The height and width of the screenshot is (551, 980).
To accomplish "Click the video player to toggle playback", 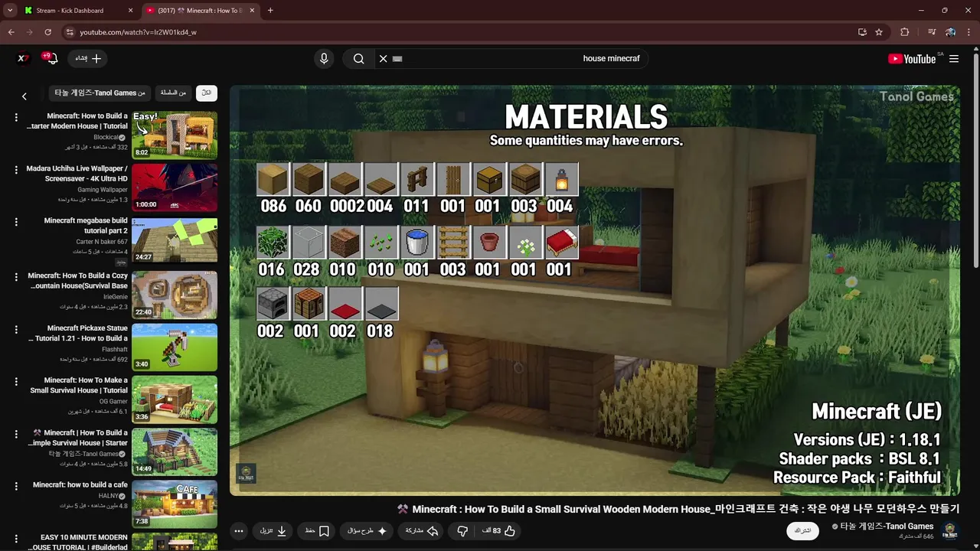I will point(595,291).
